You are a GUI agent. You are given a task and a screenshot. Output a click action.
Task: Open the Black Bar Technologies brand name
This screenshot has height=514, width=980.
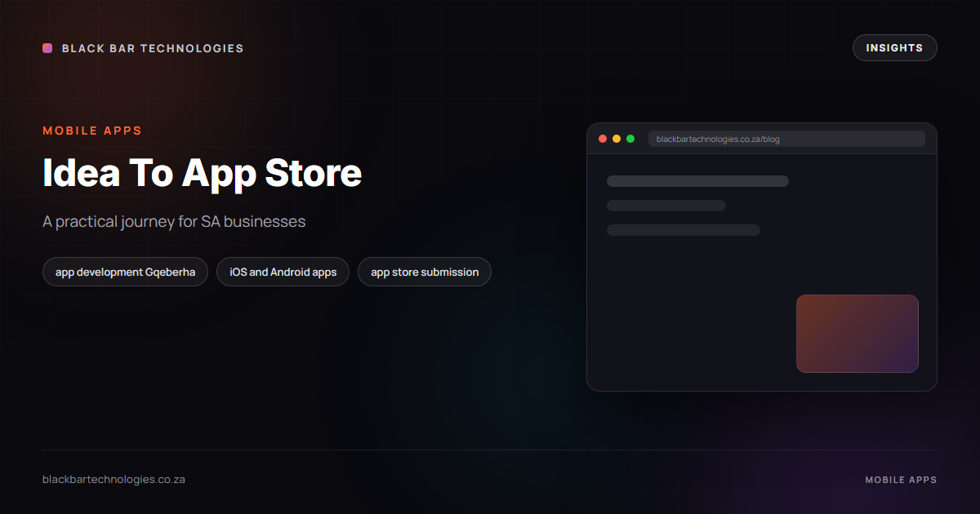[153, 48]
